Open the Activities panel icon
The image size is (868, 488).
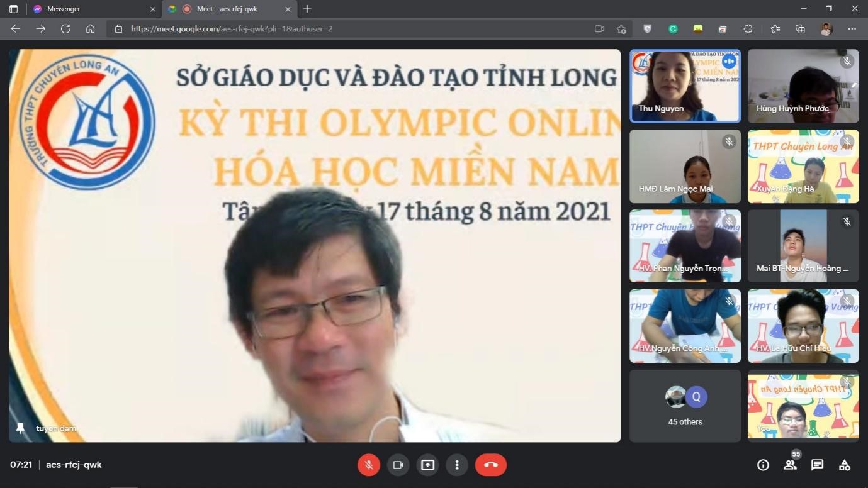[x=845, y=465]
